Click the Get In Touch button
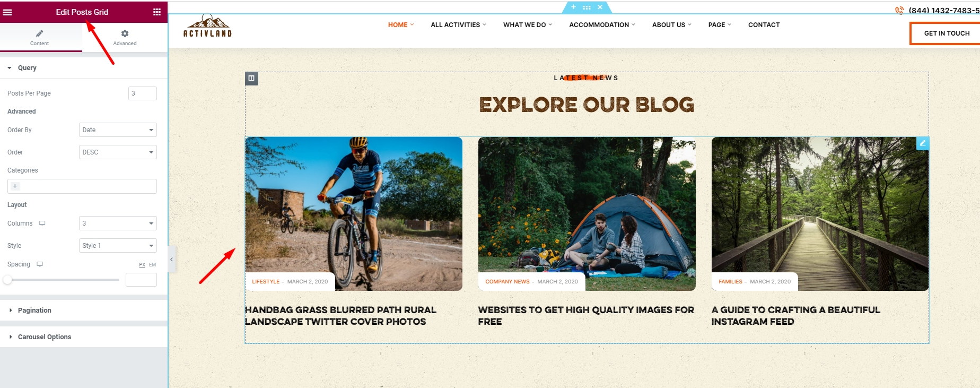This screenshot has height=388, width=980. coord(946,33)
